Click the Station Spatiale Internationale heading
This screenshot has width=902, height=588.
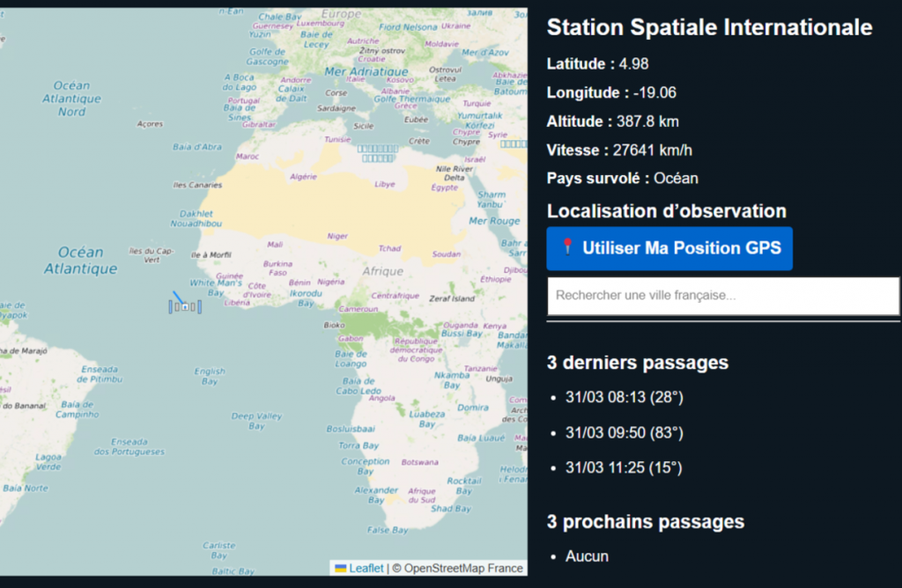[x=709, y=27]
